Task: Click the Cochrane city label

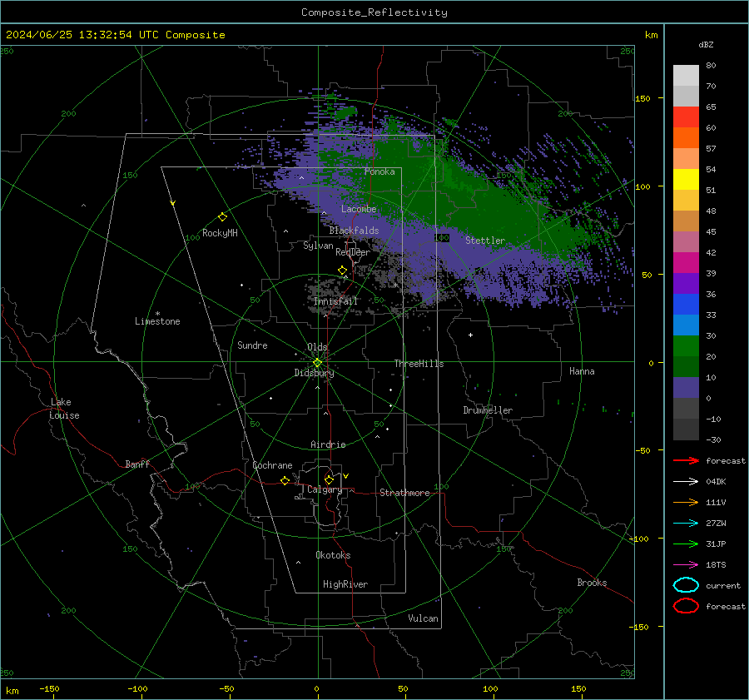Action: pos(272,465)
